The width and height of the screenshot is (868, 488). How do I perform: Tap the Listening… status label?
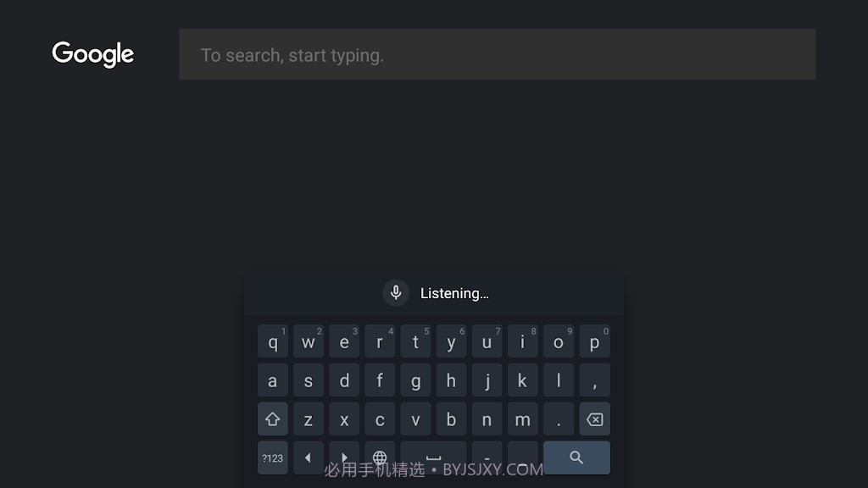pyautogui.click(x=454, y=293)
